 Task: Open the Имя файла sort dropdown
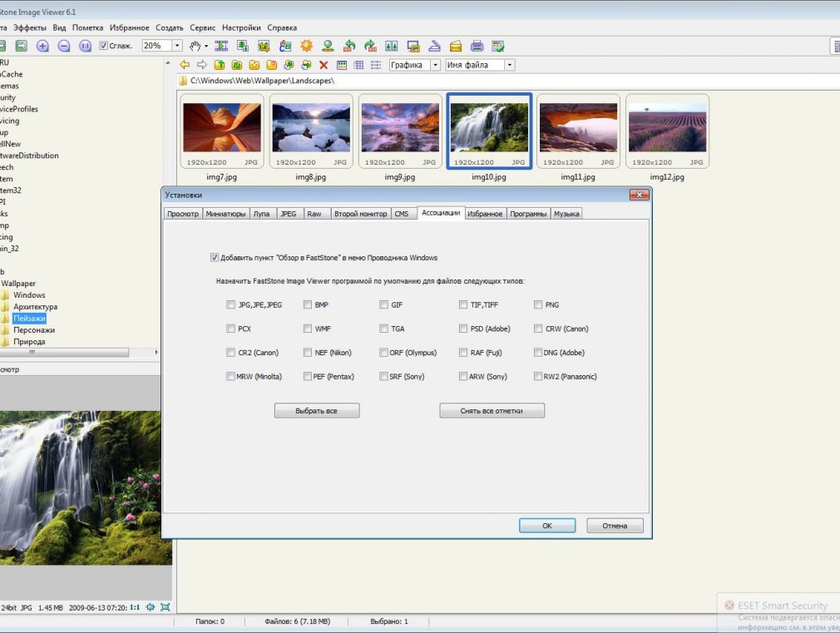point(510,65)
